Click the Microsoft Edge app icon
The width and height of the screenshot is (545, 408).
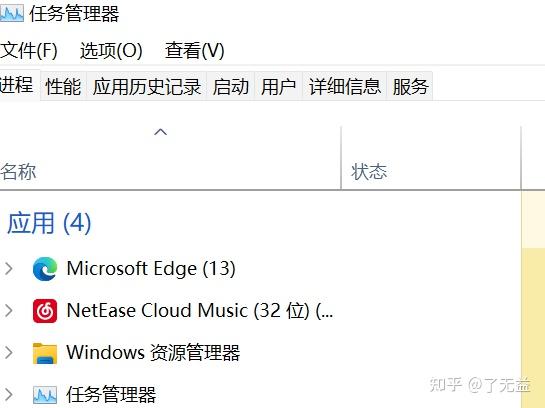(45, 269)
